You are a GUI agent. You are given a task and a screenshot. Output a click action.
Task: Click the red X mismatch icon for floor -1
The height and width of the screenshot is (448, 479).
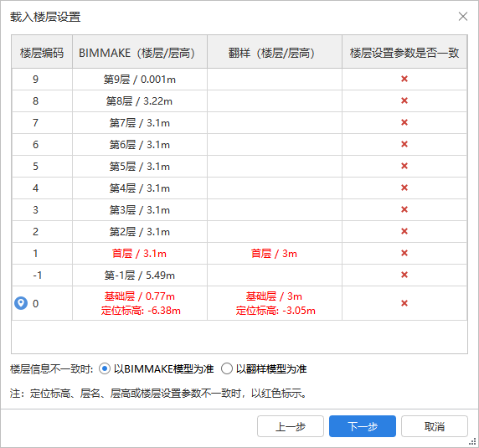tap(404, 275)
